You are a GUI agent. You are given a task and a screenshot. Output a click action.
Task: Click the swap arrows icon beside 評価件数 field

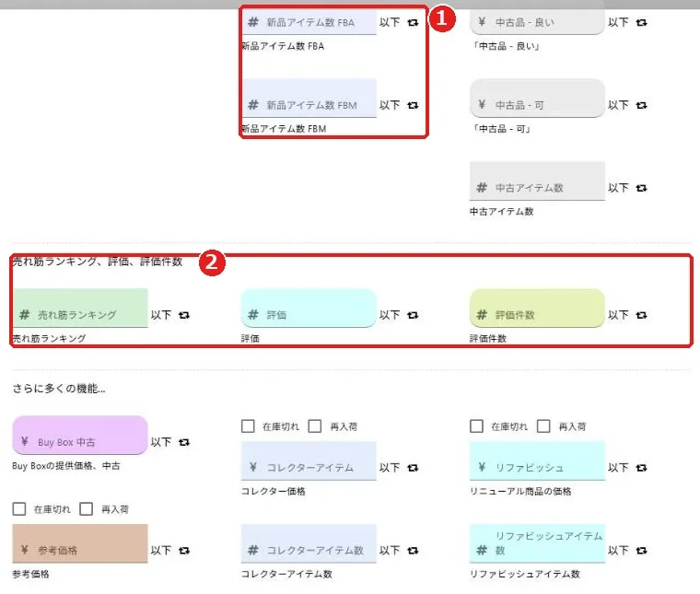[642, 315]
